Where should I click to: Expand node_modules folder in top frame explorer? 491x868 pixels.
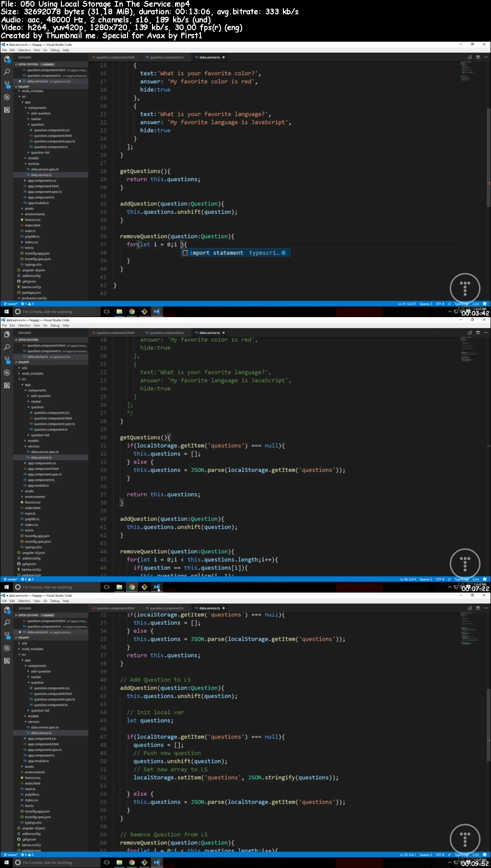32,91
